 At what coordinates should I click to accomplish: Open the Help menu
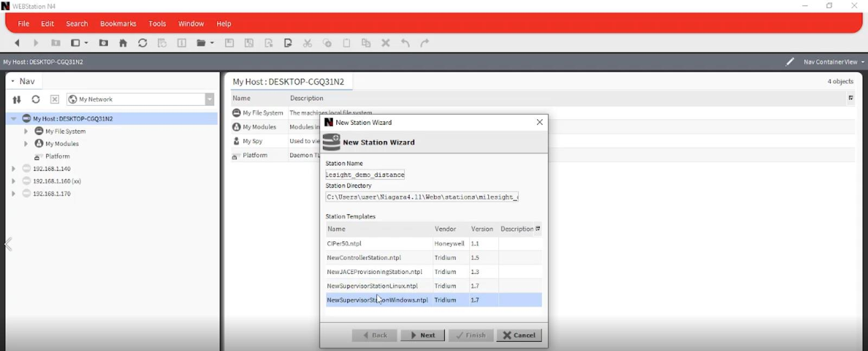[224, 24]
